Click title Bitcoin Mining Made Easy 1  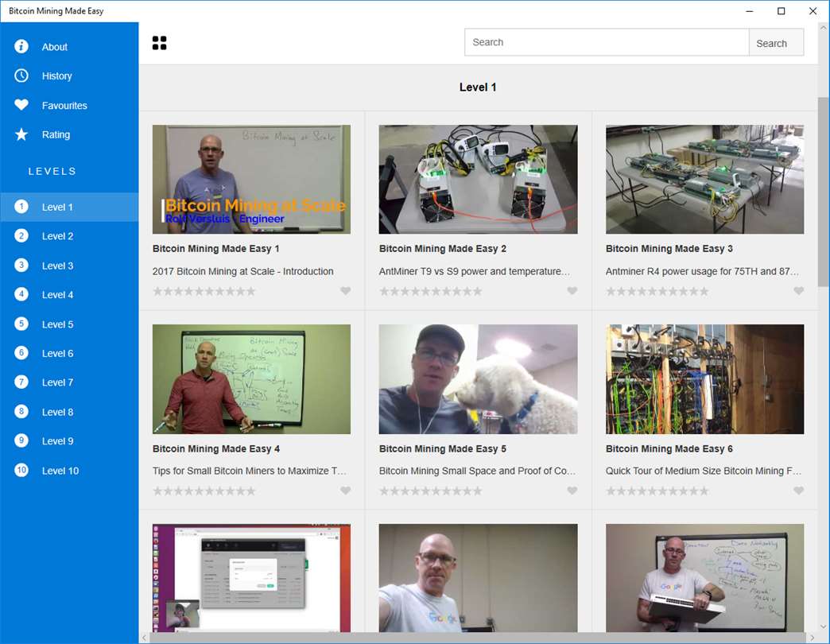216,249
